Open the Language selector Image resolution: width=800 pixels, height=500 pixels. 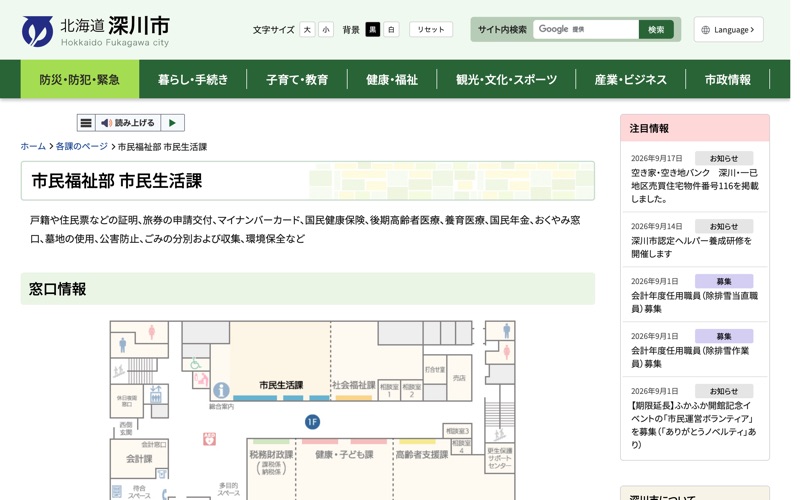[x=729, y=30]
